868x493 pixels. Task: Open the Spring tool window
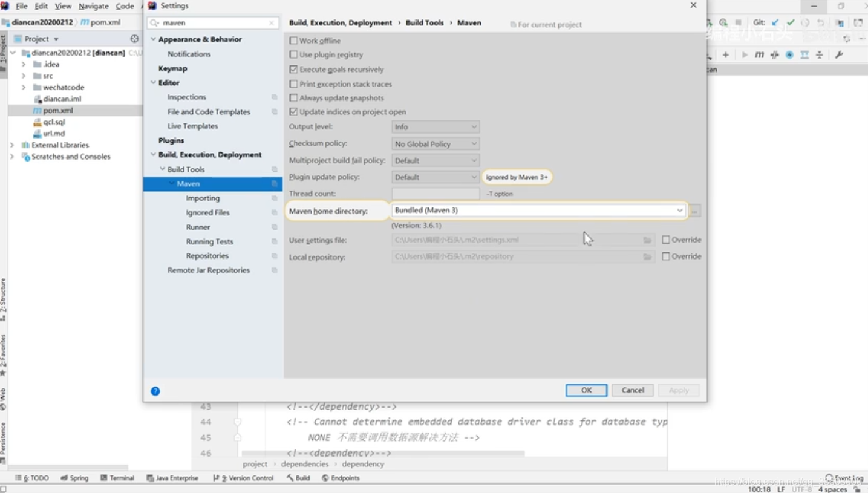74,478
